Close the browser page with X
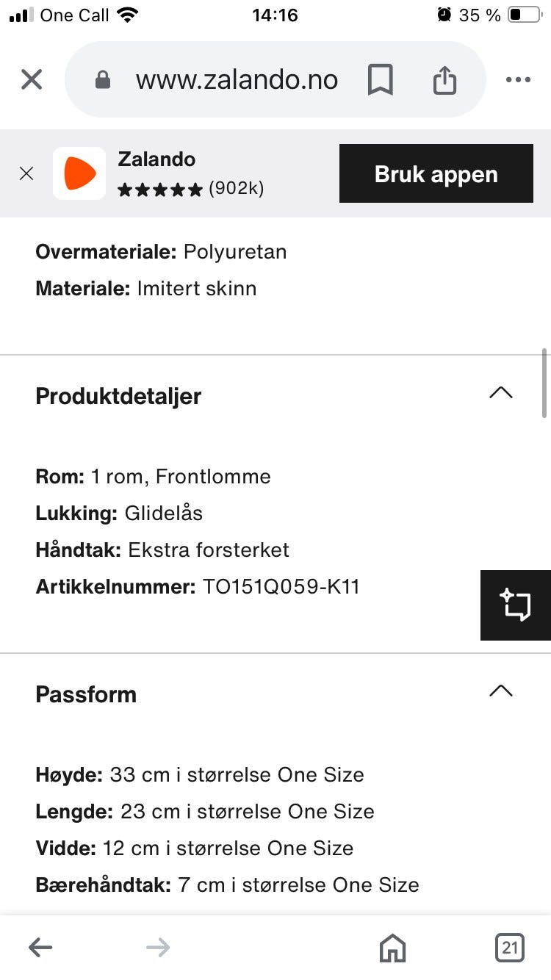Viewport: 551px width, 980px height. [x=32, y=79]
